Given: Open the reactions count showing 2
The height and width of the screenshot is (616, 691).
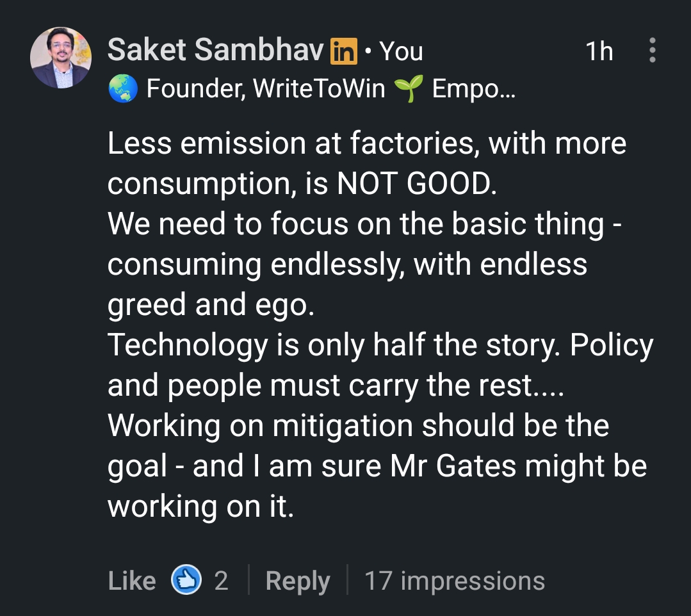Looking at the screenshot, I should pyautogui.click(x=221, y=581).
